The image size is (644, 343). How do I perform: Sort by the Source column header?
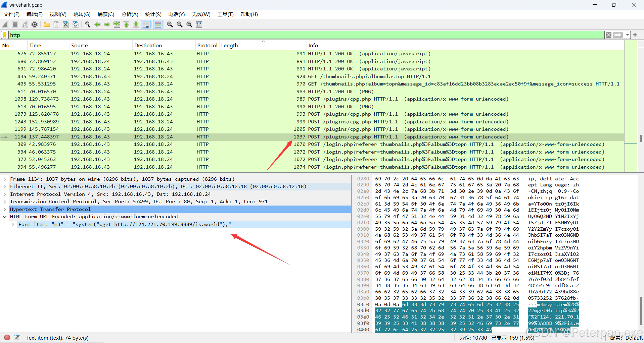(x=101, y=45)
